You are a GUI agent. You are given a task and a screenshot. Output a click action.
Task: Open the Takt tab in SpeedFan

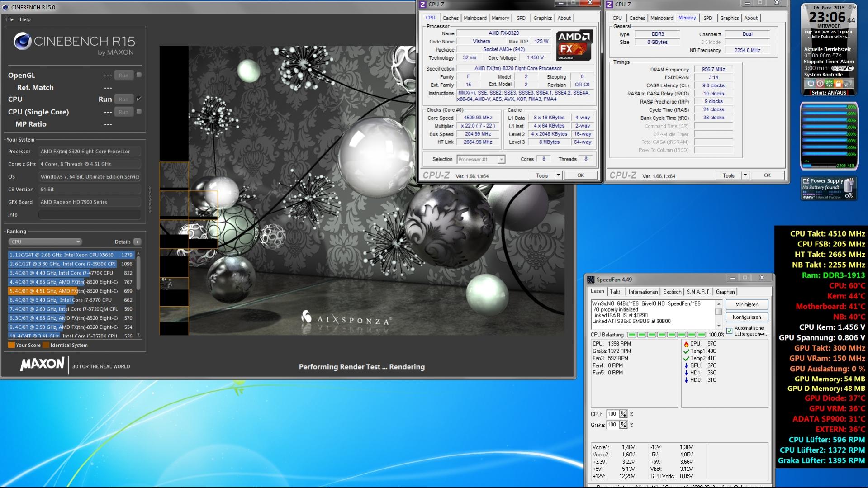615,292
